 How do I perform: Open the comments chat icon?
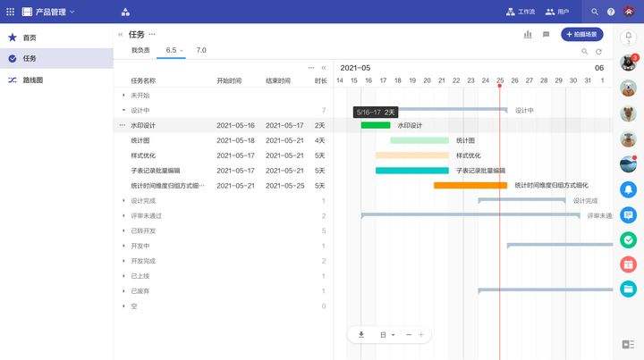(546, 34)
